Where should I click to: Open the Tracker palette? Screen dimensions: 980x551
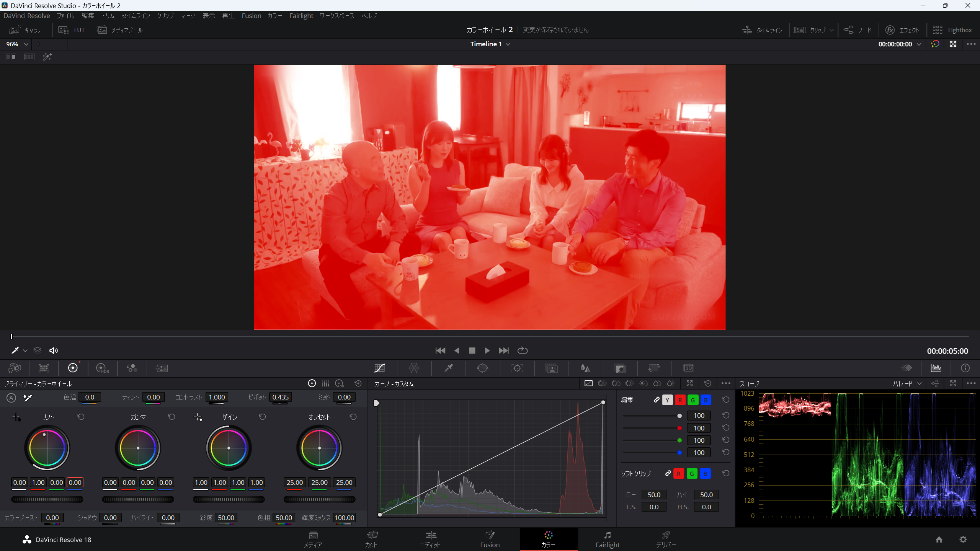pos(517,368)
